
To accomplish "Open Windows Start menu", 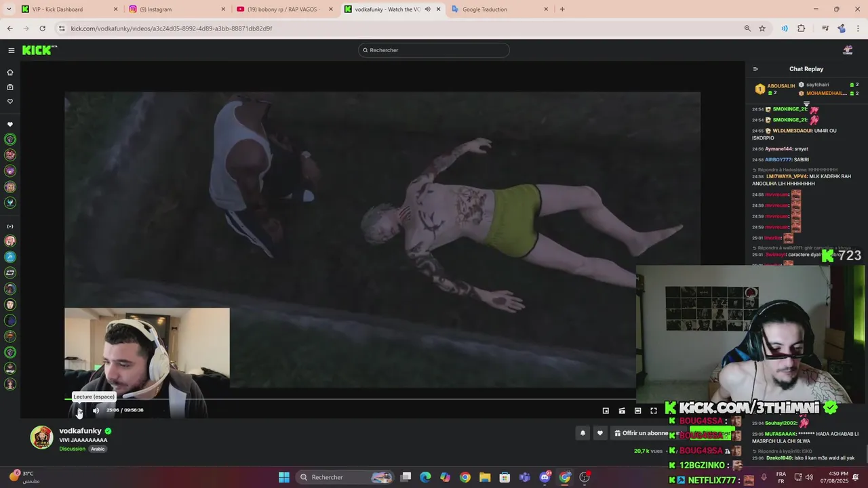I will point(284,477).
